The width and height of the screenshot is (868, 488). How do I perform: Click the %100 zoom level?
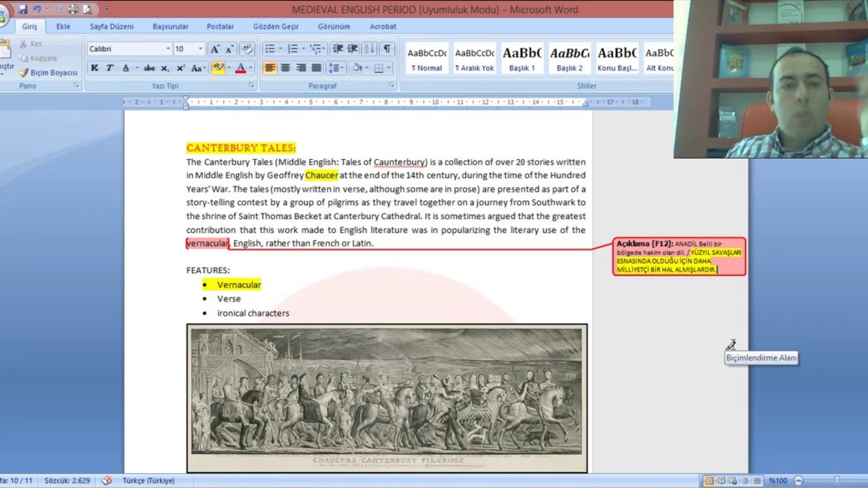point(777,481)
